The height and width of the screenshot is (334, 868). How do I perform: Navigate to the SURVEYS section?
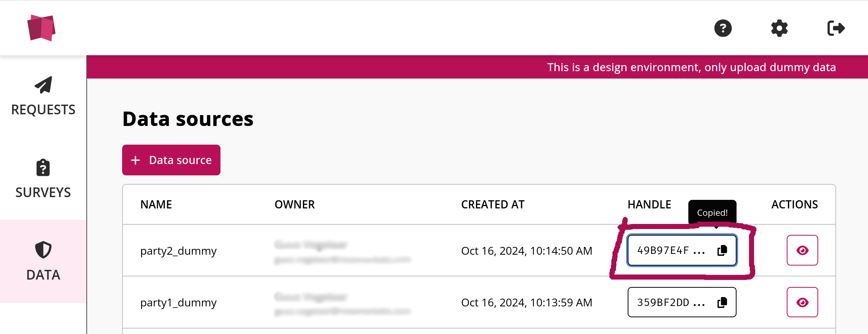[43, 192]
